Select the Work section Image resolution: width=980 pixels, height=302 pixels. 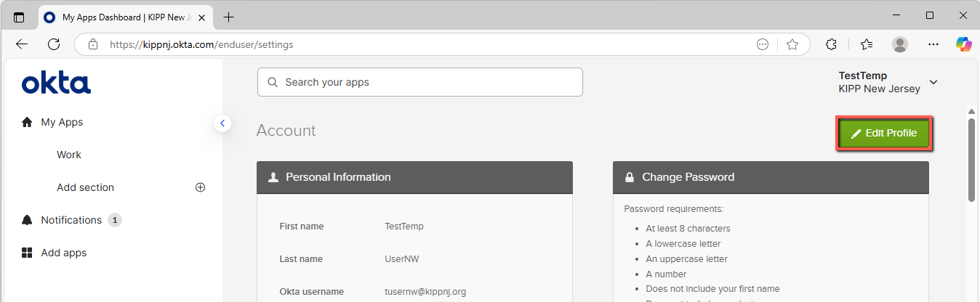(x=69, y=155)
